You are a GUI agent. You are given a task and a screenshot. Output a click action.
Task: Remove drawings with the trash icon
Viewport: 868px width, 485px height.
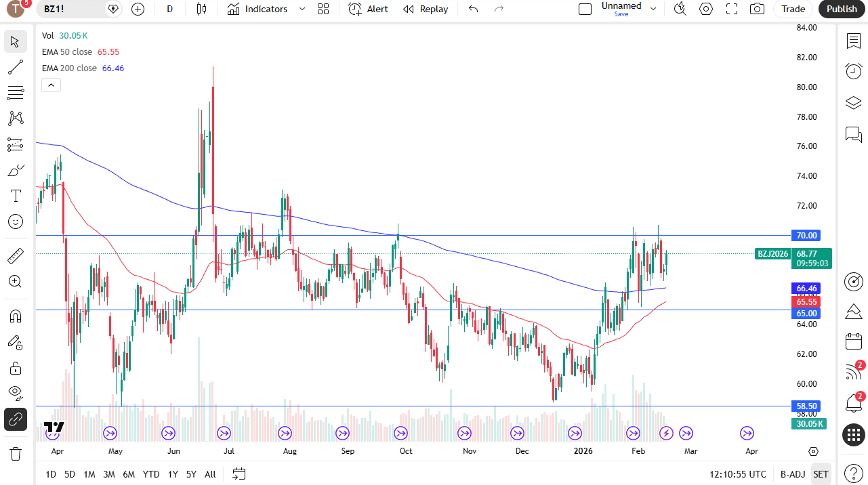tap(16, 453)
